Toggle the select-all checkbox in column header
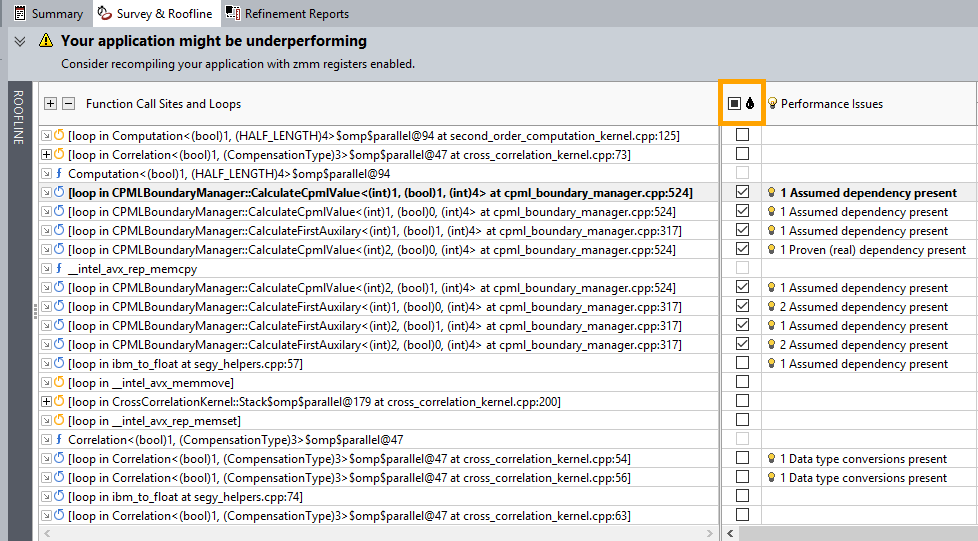Image resolution: width=978 pixels, height=541 pixels. [x=734, y=103]
